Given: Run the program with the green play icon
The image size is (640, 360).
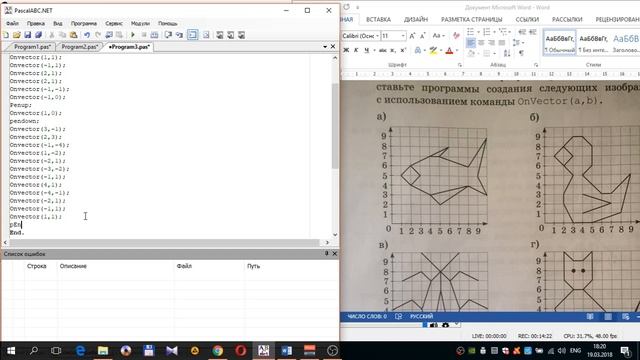Looking at the screenshot, I should tap(133, 35).
